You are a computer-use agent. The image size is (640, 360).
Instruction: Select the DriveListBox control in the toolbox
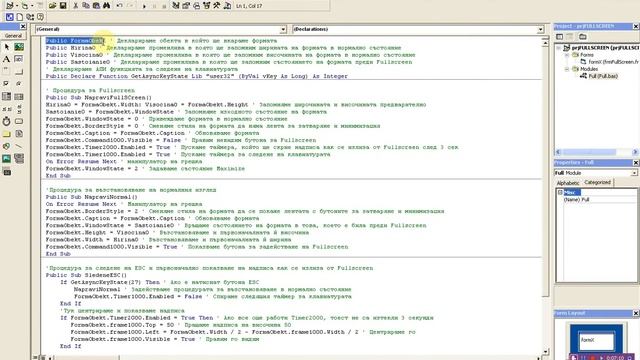[19, 121]
